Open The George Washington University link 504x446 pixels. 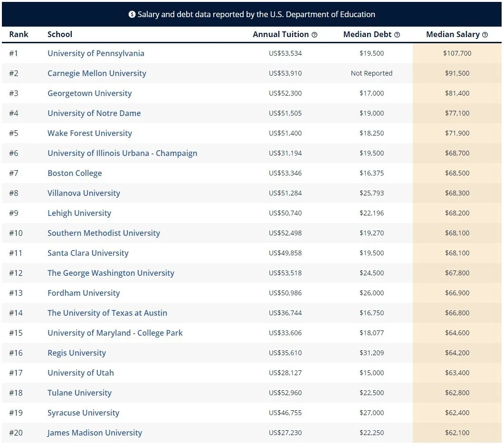[x=111, y=273]
